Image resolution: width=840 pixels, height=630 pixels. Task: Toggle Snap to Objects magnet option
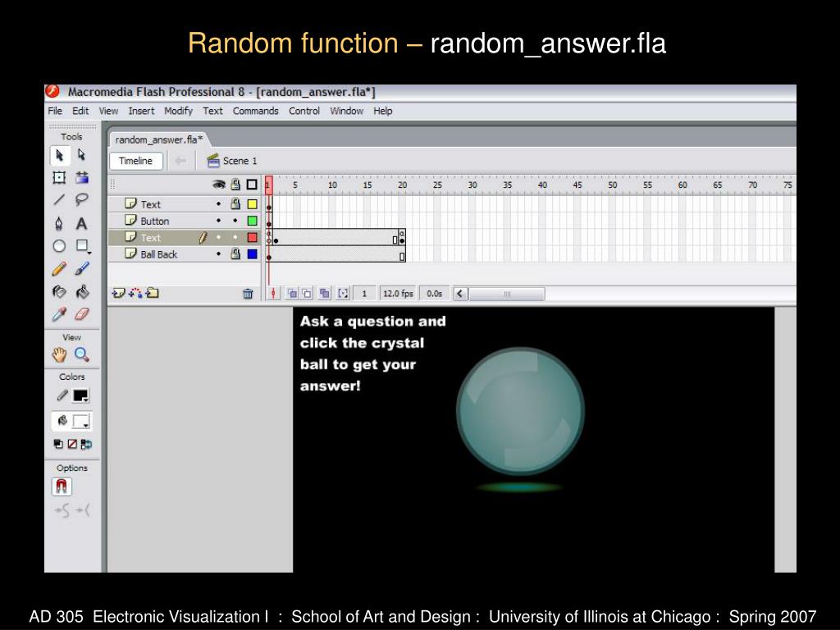(x=62, y=487)
